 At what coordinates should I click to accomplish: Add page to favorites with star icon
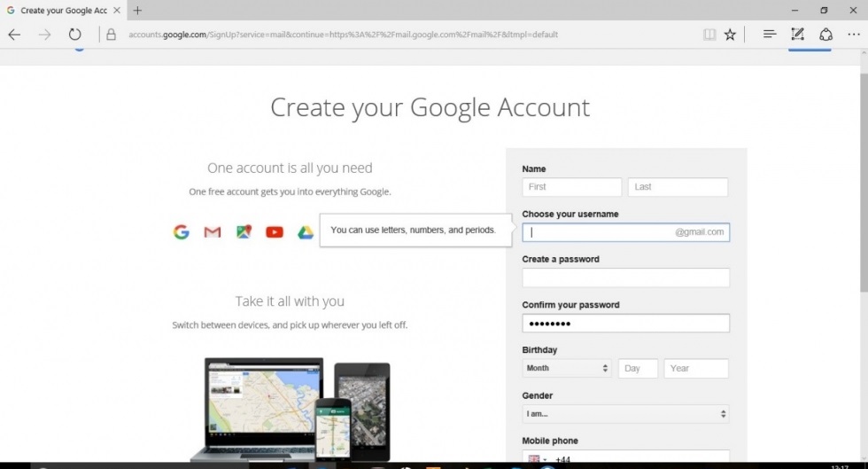click(730, 35)
